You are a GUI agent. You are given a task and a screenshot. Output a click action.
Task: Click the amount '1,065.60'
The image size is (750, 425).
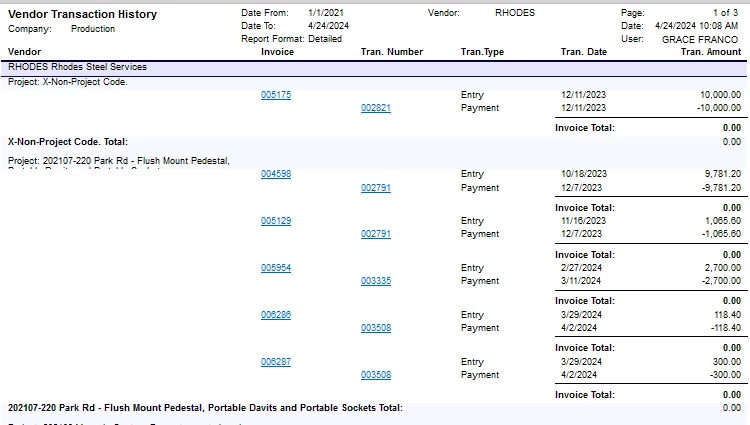pyautogui.click(x=723, y=221)
